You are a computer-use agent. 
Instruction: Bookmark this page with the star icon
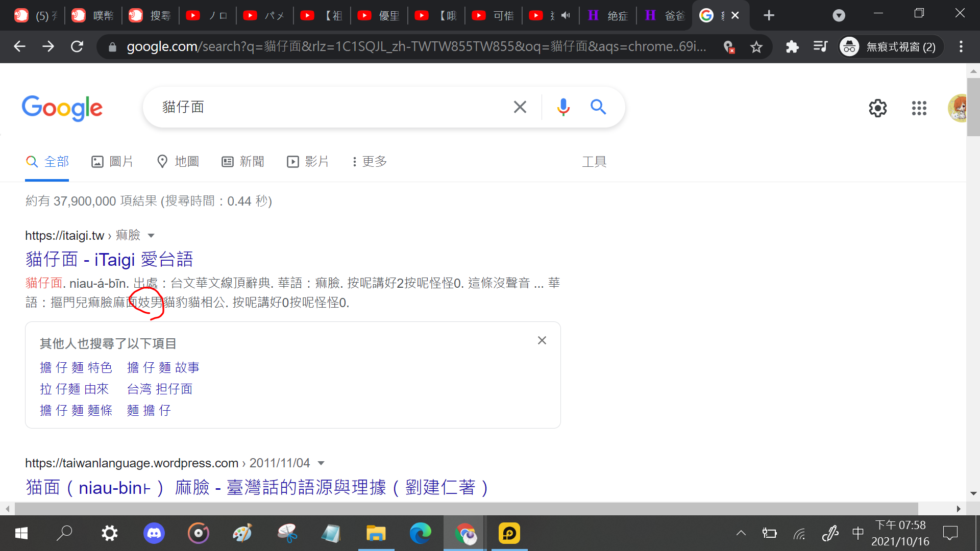(756, 47)
